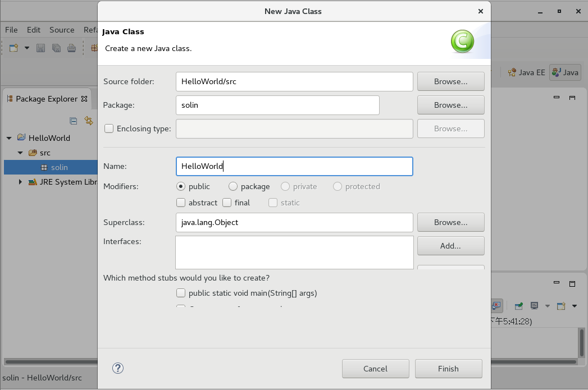Open the New wizard dropdown arrow

(26, 48)
